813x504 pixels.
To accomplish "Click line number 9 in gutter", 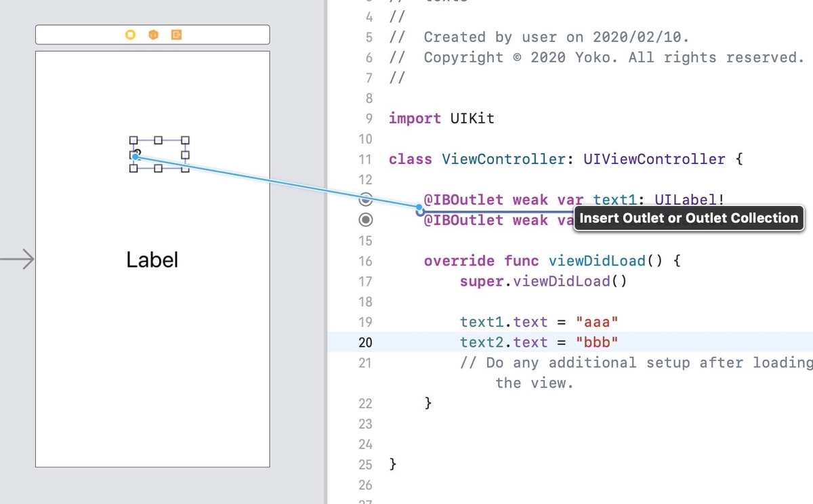I will tap(369, 119).
